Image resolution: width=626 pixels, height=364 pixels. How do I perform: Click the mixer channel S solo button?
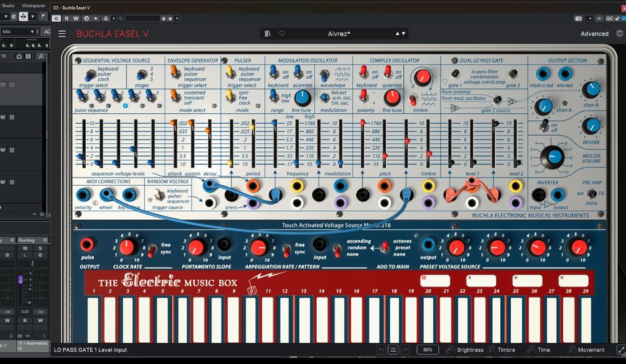point(40,248)
